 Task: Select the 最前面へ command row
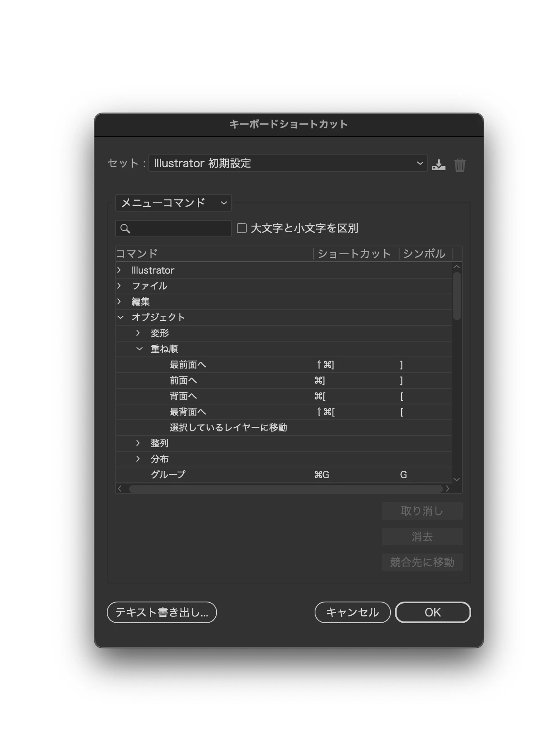coord(284,365)
